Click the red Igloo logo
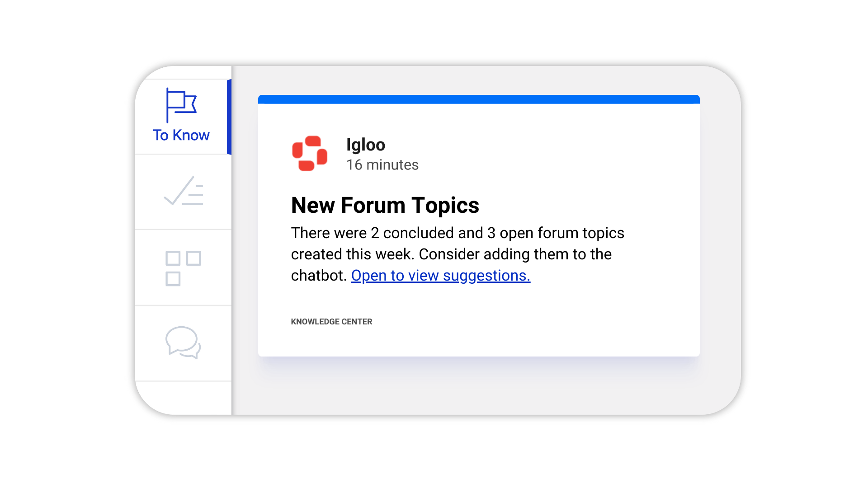This screenshot has width=868, height=488. (310, 154)
